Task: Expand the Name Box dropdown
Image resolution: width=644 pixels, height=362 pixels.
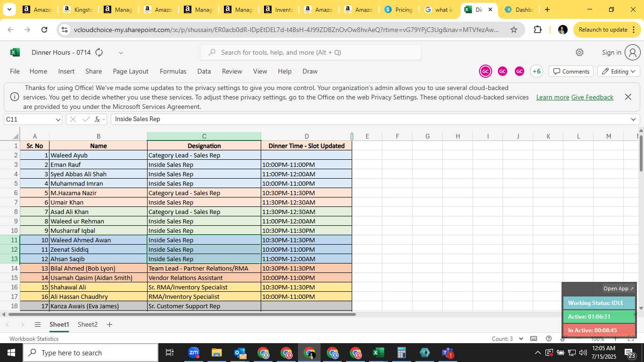Action: tap(58, 120)
